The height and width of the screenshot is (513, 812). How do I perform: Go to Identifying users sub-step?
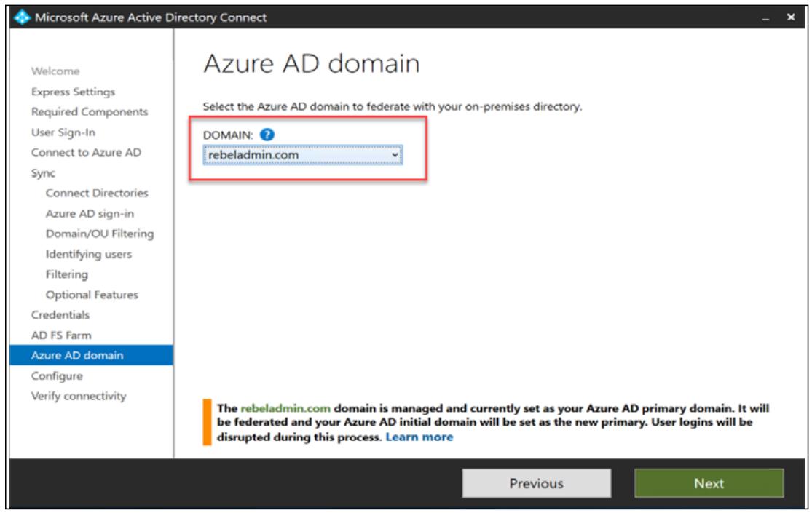point(89,254)
